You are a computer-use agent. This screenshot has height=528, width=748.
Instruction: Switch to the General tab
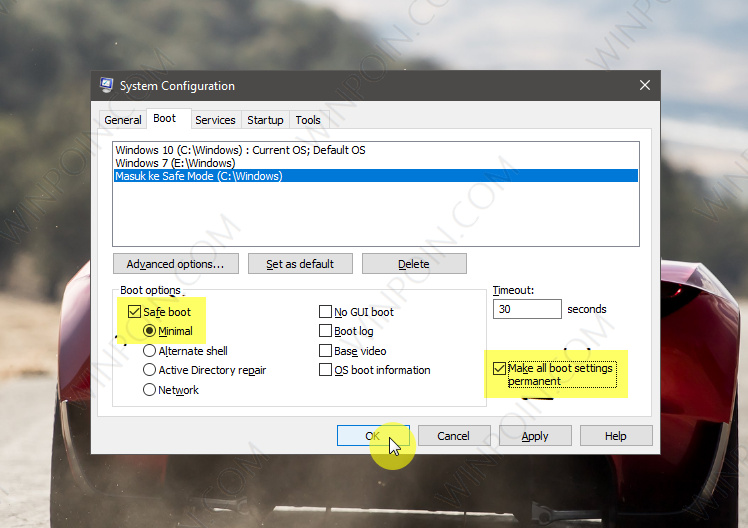(x=123, y=120)
